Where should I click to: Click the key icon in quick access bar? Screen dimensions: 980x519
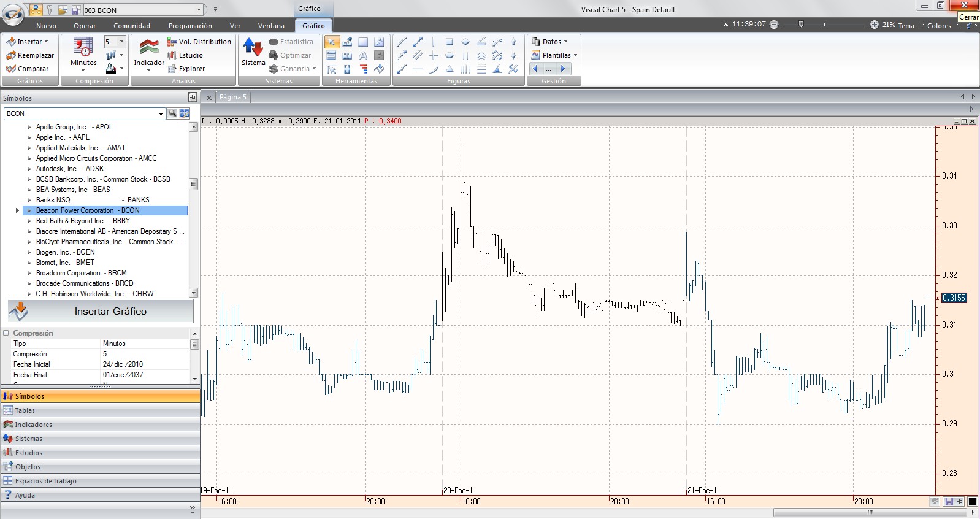50,10
